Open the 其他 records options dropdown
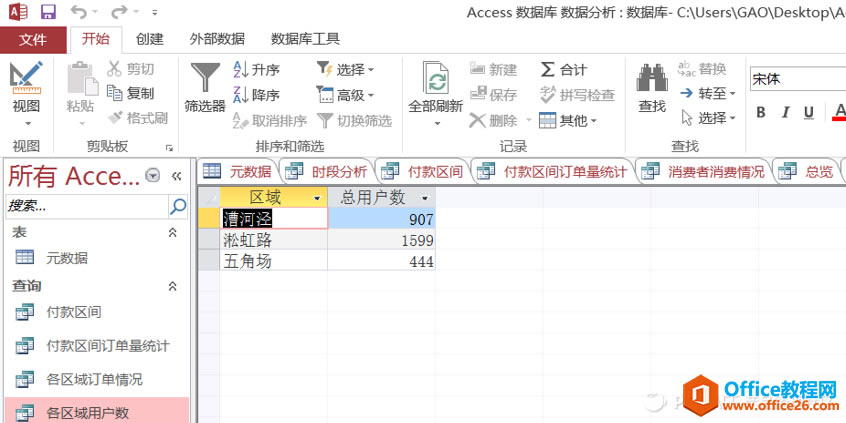This screenshot has width=846, height=423. pos(568,120)
